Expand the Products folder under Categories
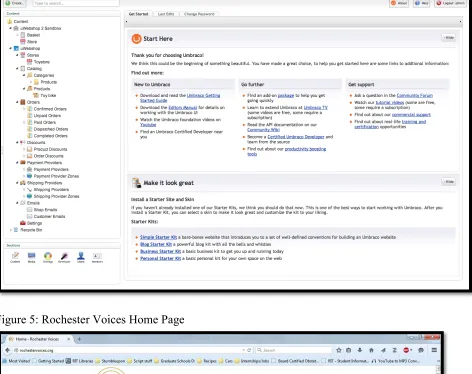Viewport: 472px width, 374px height. click(x=31, y=82)
